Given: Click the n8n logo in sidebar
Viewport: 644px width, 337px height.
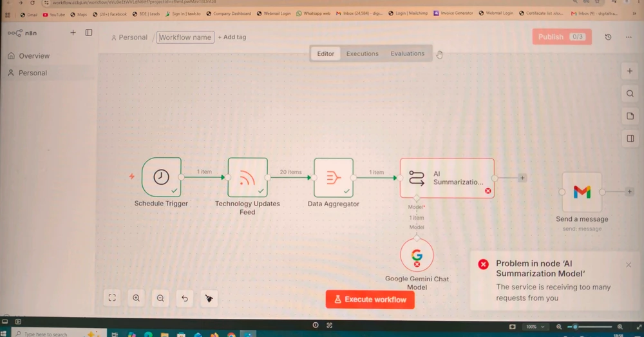Looking at the screenshot, I should pos(22,33).
